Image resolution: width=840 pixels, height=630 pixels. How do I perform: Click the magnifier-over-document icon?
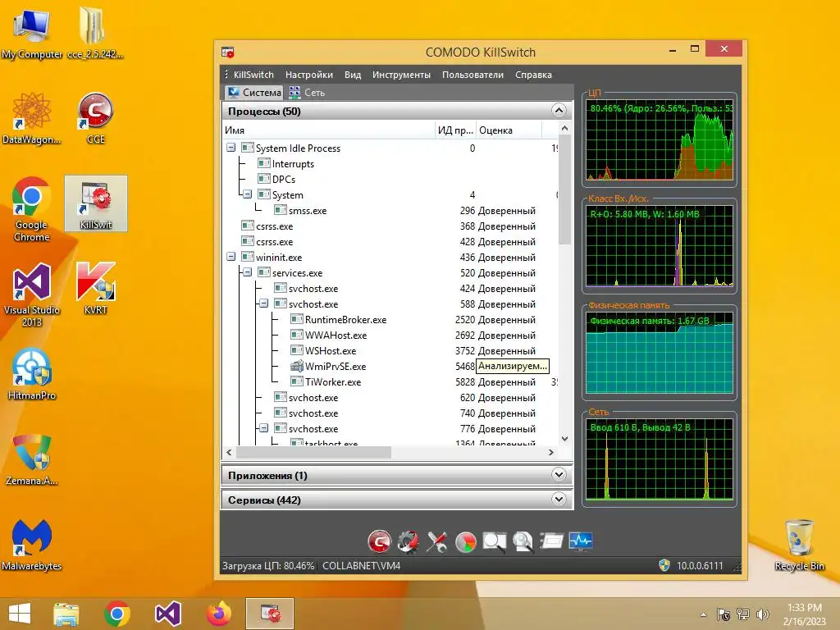(x=523, y=542)
